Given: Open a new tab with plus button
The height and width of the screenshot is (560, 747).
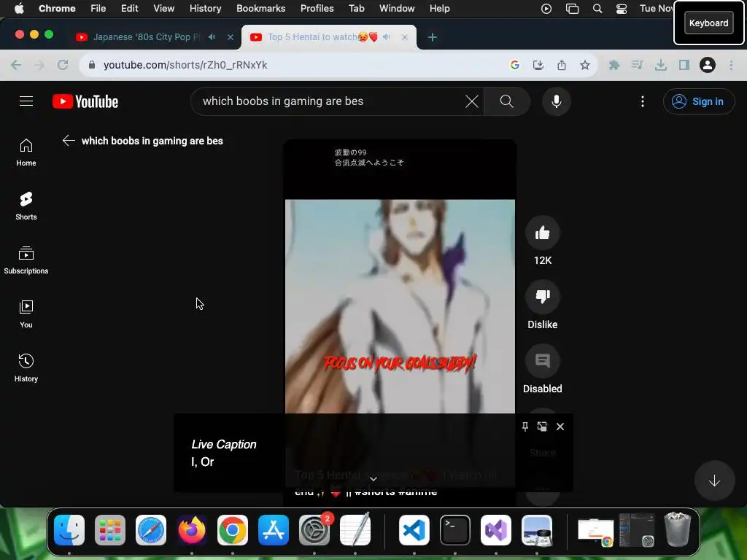Looking at the screenshot, I should point(432,36).
